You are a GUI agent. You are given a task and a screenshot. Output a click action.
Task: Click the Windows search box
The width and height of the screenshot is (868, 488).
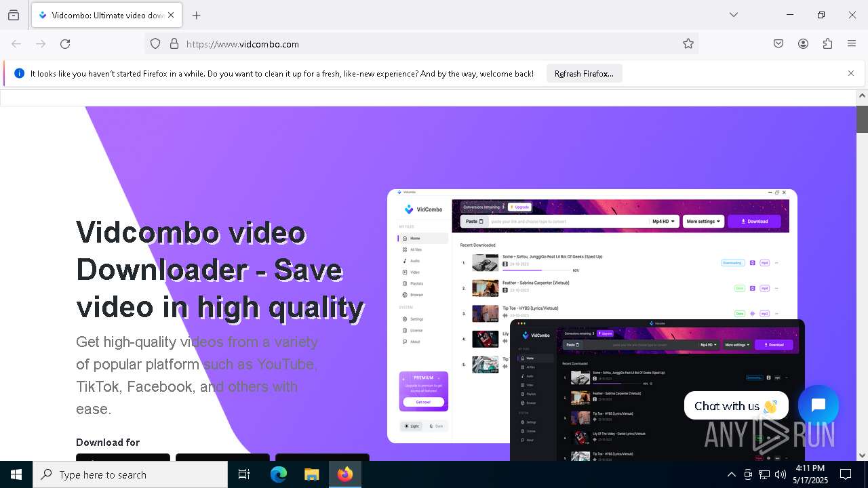[x=130, y=474]
